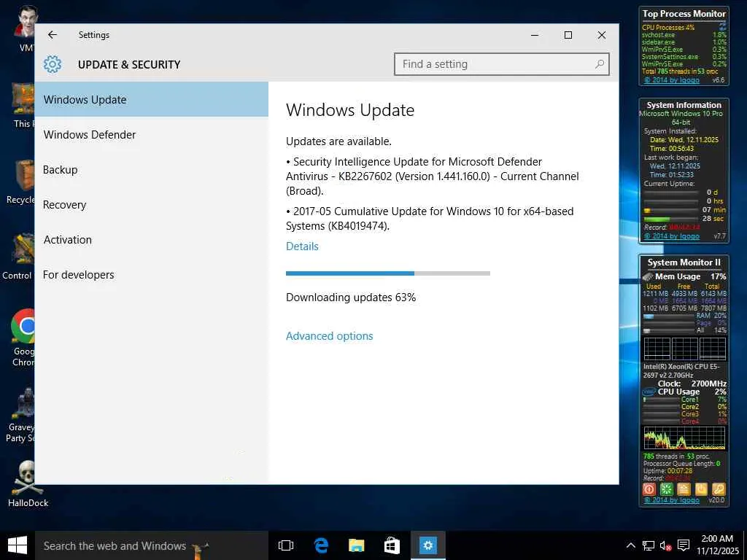The width and height of the screenshot is (747, 560).
Task: Open the Google Chrome desktop icon
Action: [23, 338]
